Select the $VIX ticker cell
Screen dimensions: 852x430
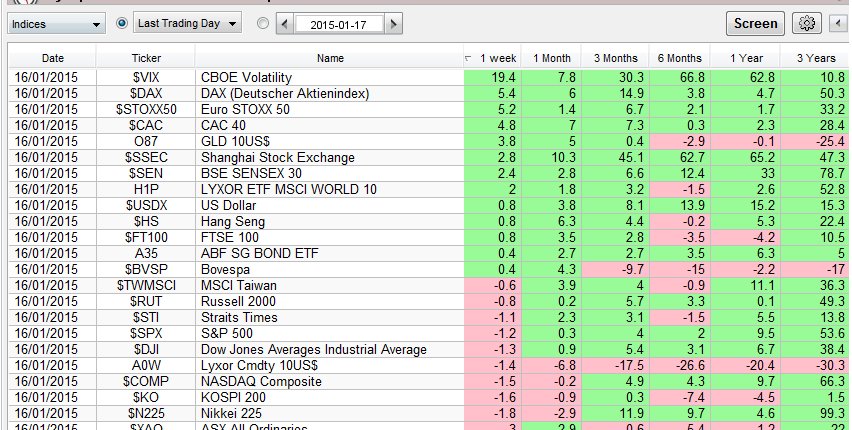click(x=146, y=77)
